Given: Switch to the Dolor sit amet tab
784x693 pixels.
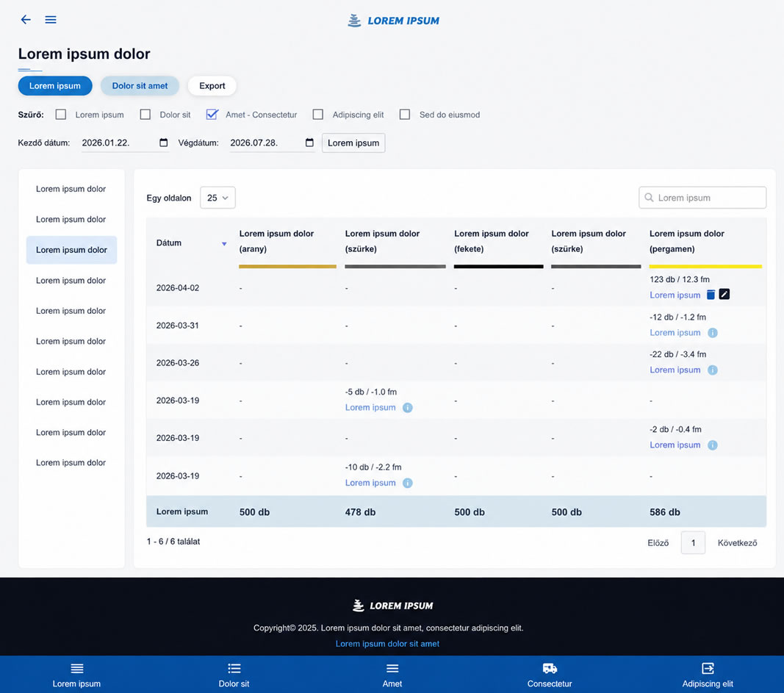Looking at the screenshot, I should point(140,85).
